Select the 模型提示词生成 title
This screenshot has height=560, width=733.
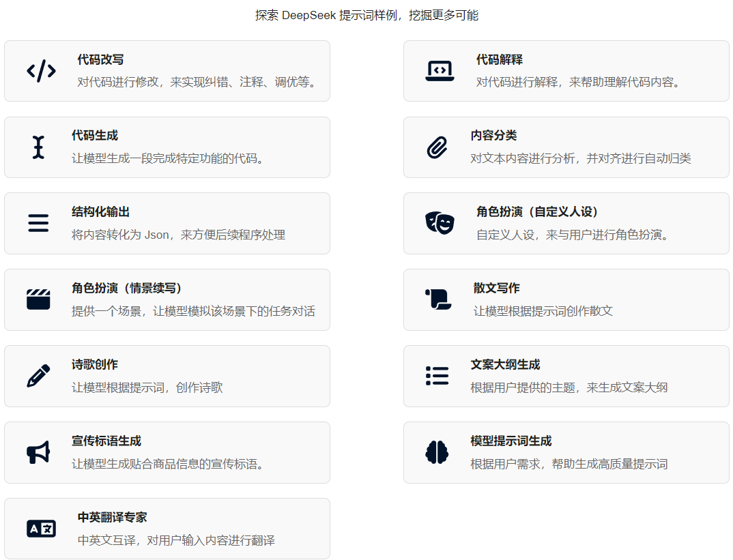point(511,441)
